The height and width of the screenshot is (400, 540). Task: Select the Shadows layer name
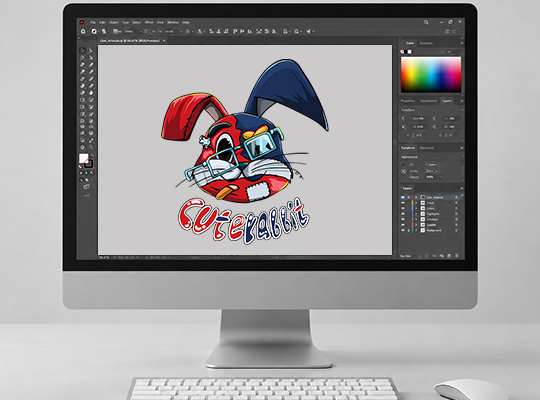[432, 219]
